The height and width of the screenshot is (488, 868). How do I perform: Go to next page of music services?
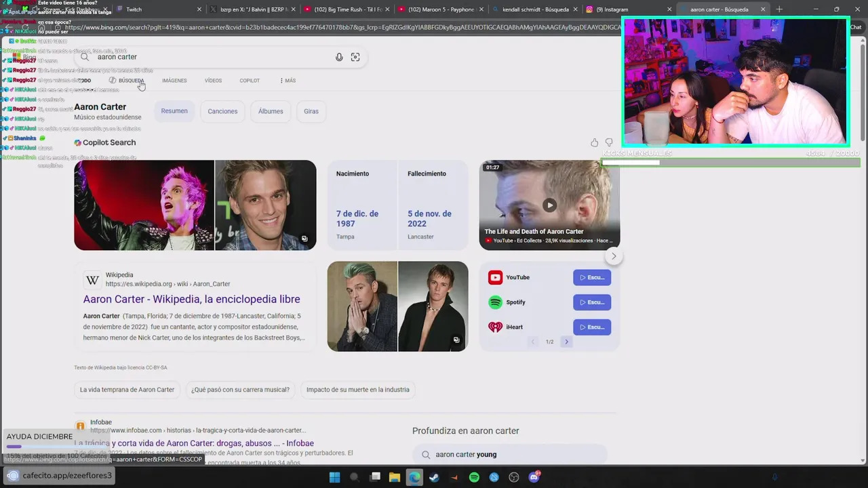pyautogui.click(x=566, y=342)
